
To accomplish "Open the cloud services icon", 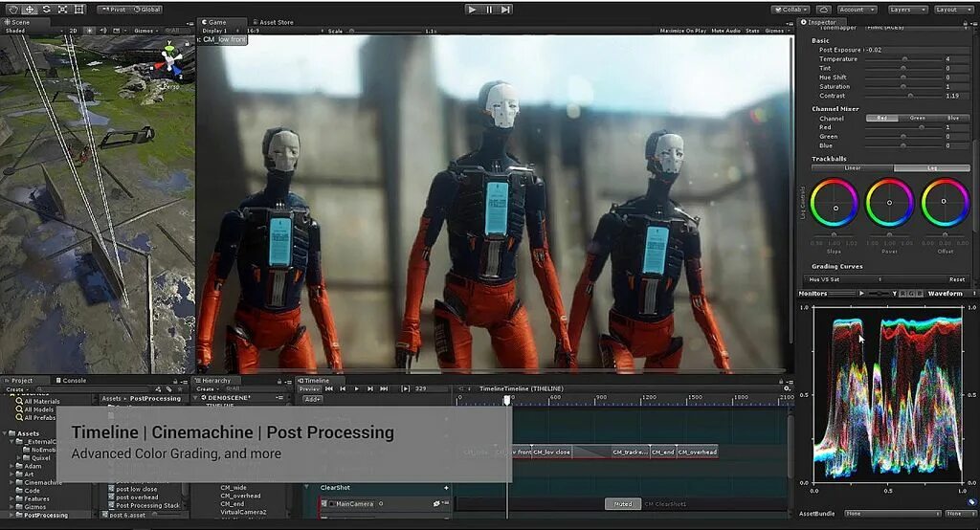I will coord(824,10).
